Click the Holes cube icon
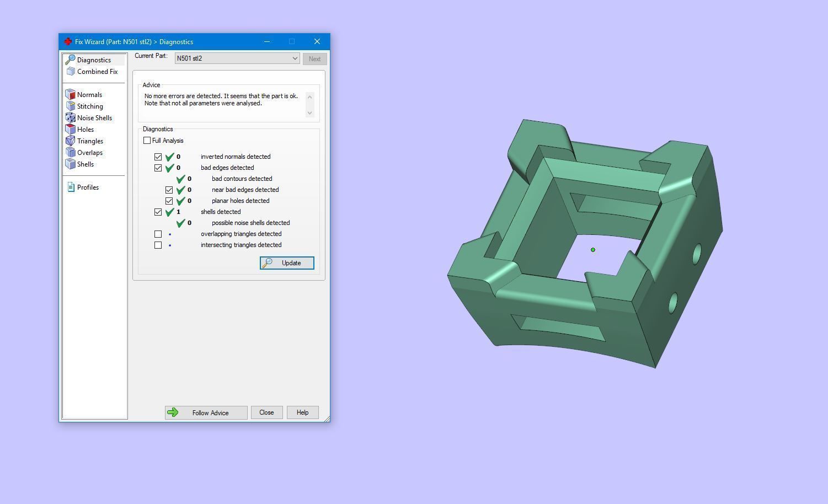This screenshot has width=828, height=504. pyautogui.click(x=70, y=129)
